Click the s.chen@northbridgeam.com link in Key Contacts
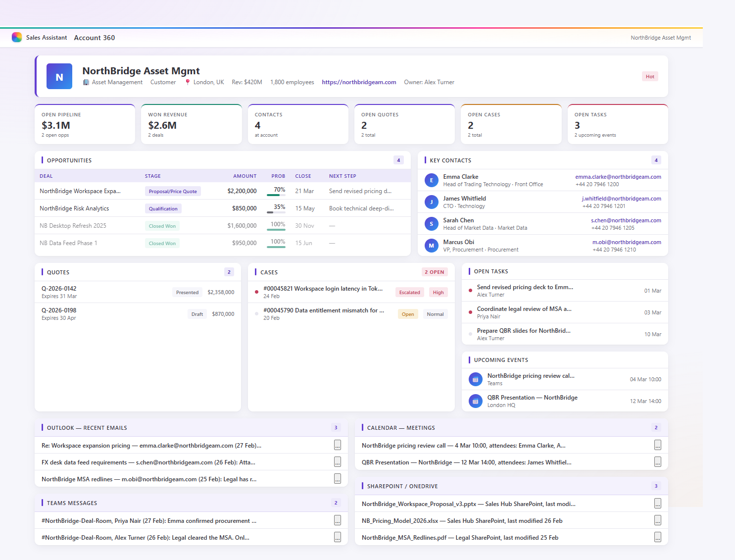The height and width of the screenshot is (560, 735). point(626,220)
